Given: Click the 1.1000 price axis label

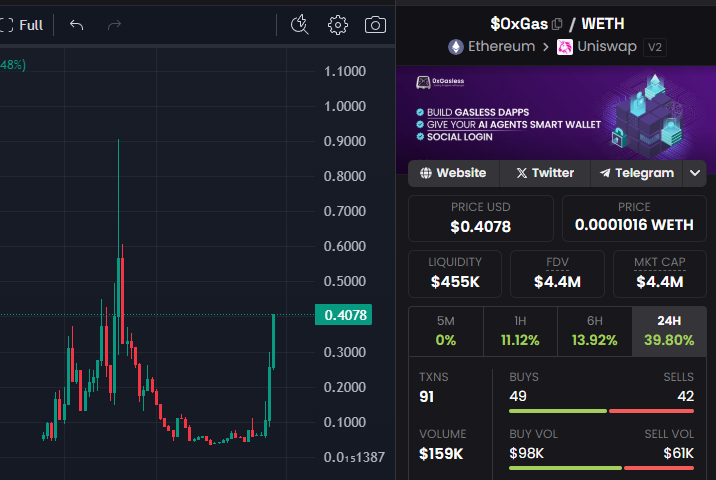Looking at the screenshot, I should [345, 71].
